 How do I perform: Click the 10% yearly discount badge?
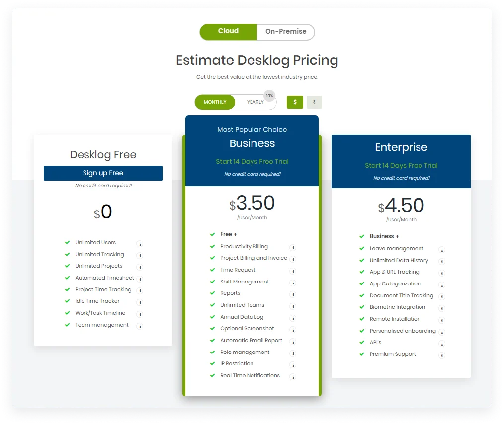coord(269,96)
